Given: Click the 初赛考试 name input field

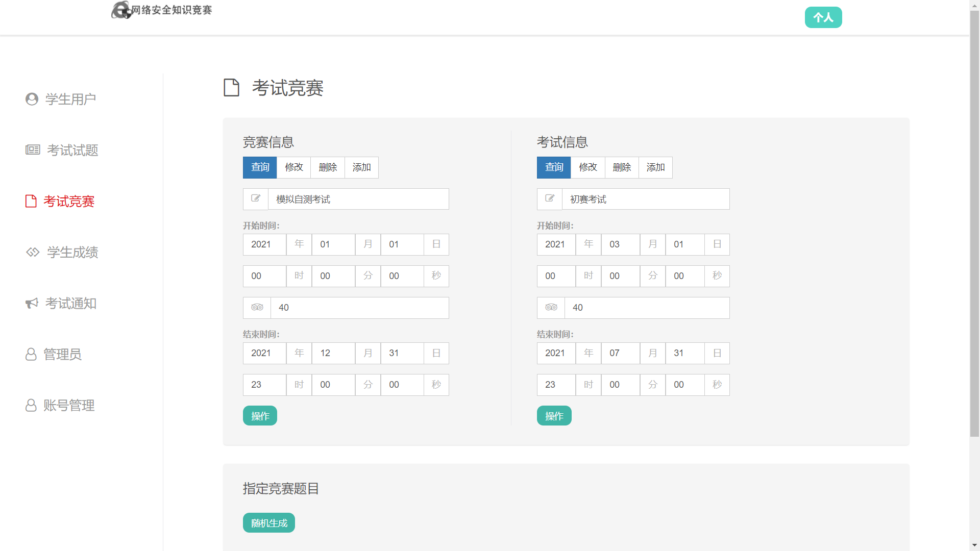Looking at the screenshot, I should pyautogui.click(x=645, y=199).
